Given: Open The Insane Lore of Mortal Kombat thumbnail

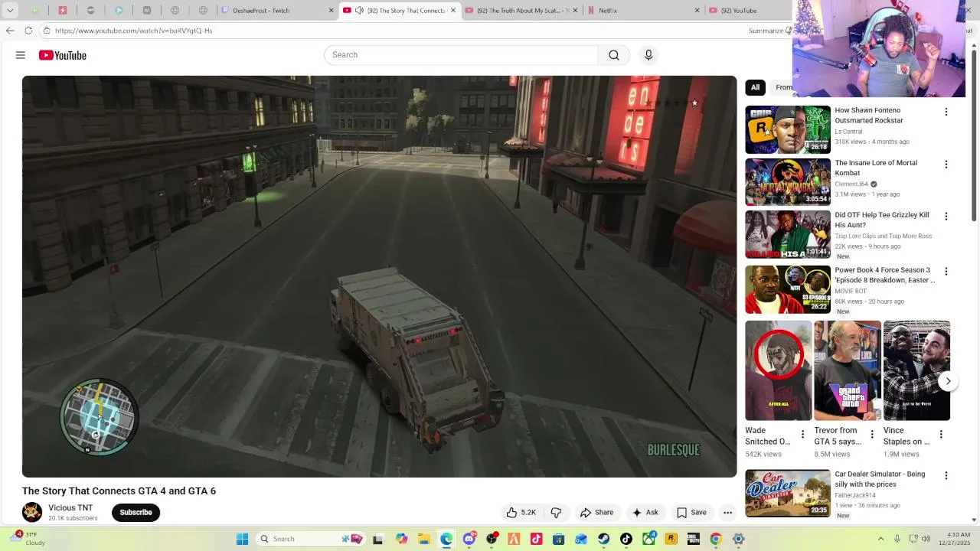Looking at the screenshot, I should tap(788, 182).
